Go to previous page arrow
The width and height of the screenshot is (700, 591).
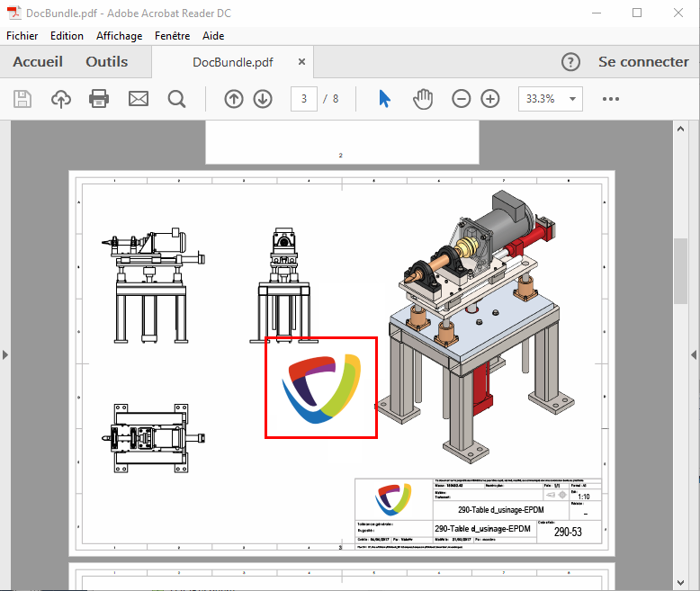[234, 99]
